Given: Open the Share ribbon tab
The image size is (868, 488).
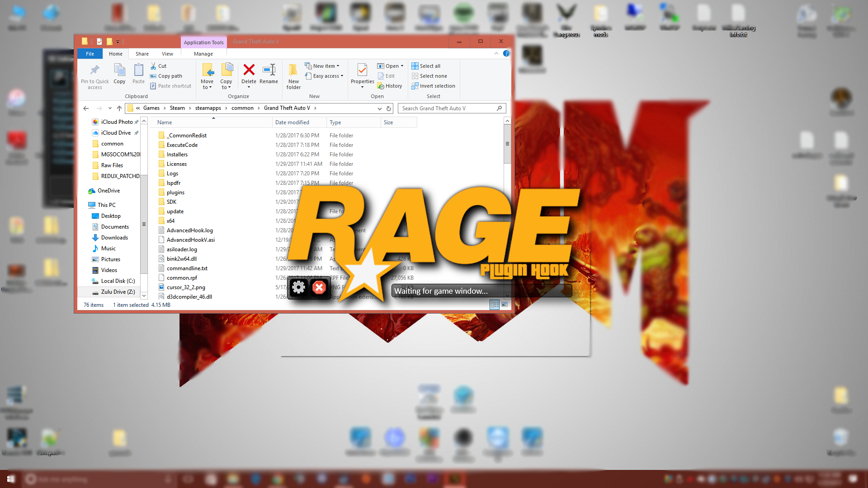Looking at the screenshot, I should click(142, 54).
